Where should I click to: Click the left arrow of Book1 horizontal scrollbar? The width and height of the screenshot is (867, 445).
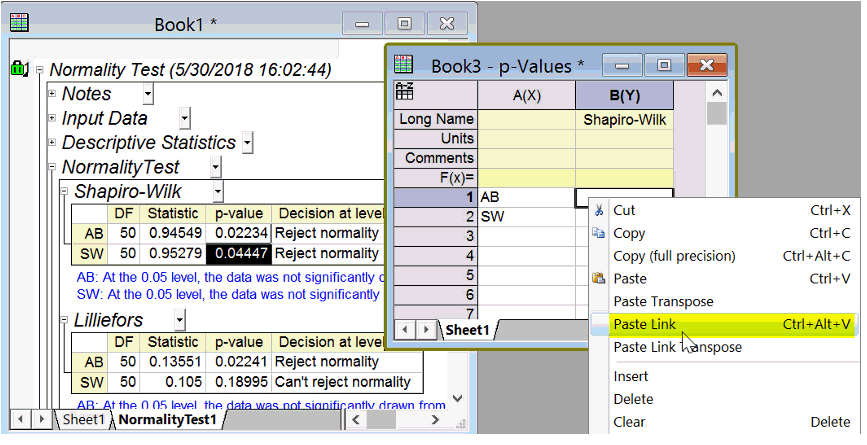tap(356, 420)
